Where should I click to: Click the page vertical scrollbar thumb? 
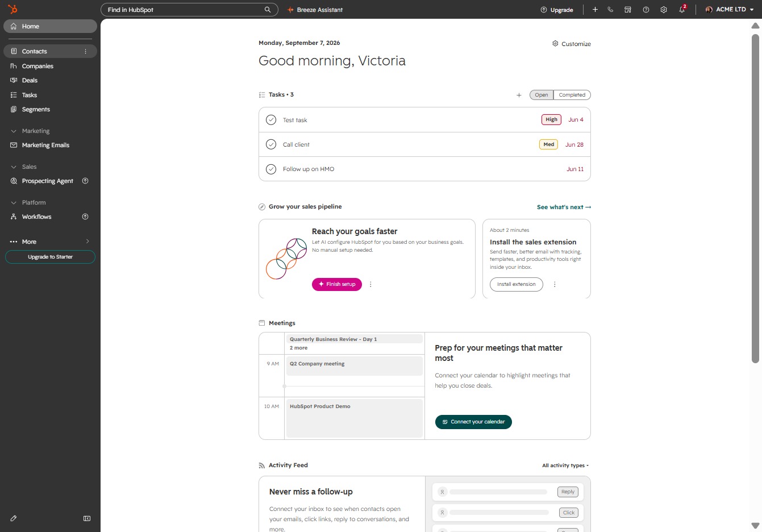click(x=755, y=198)
